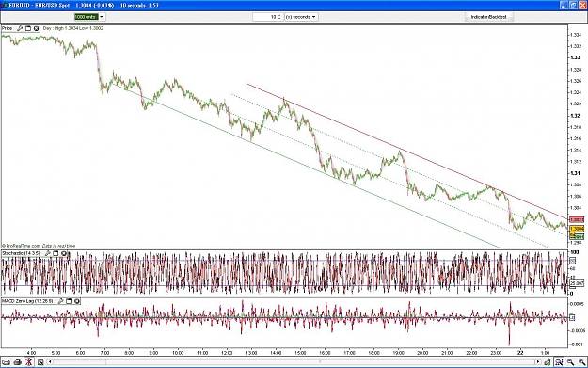Click the bold 22 date axis label
This screenshot has width=588, height=368.
[x=520, y=353]
